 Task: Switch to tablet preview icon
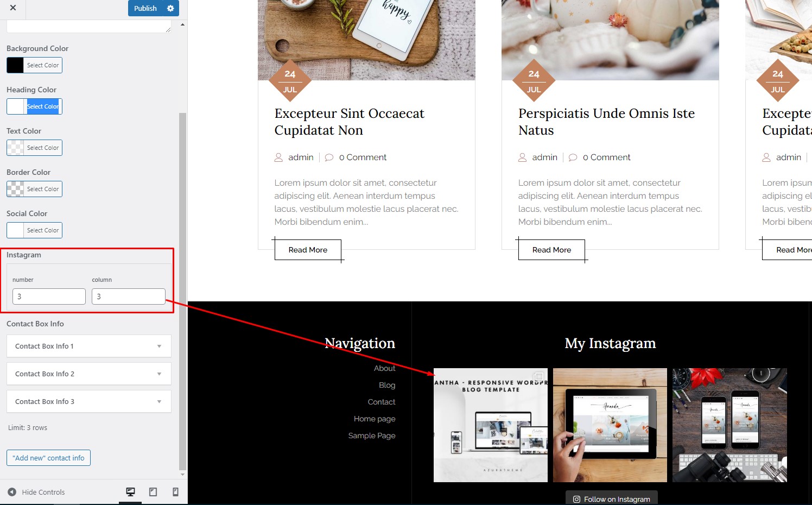153,492
